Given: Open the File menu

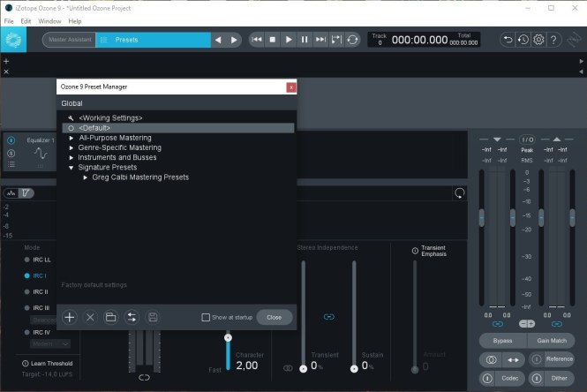Looking at the screenshot, I should [x=9, y=21].
